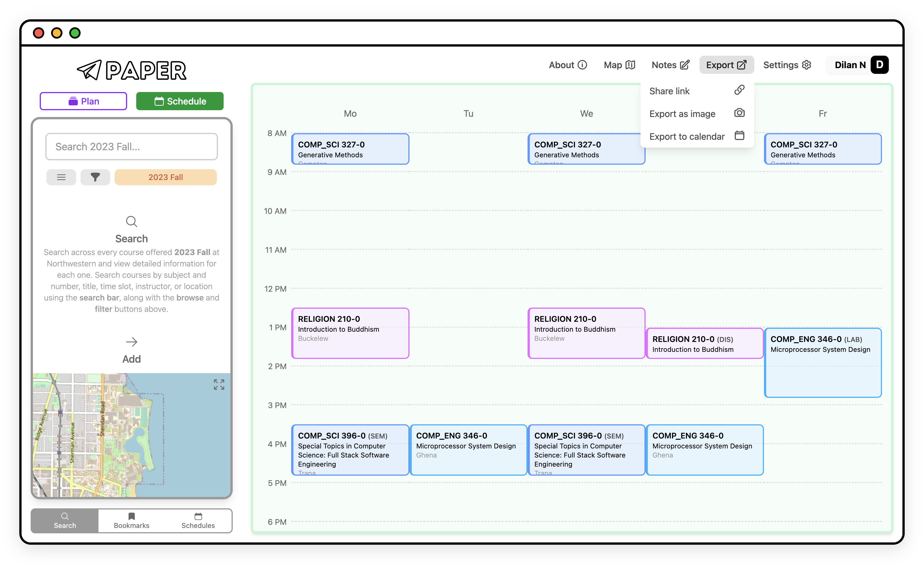The image size is (924, 564).
Task: Click the calendar icon in Export menu
Action: tap(739, 135)
